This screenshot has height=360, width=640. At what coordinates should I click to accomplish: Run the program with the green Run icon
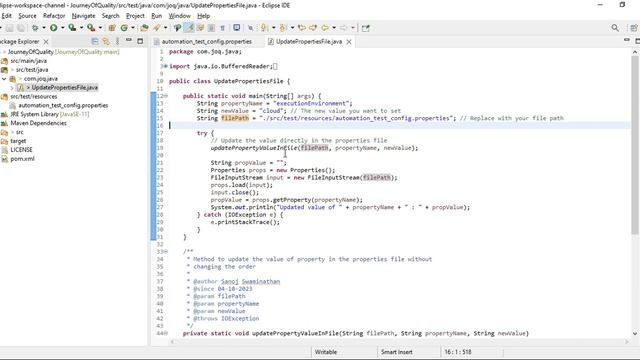[53, 28]
